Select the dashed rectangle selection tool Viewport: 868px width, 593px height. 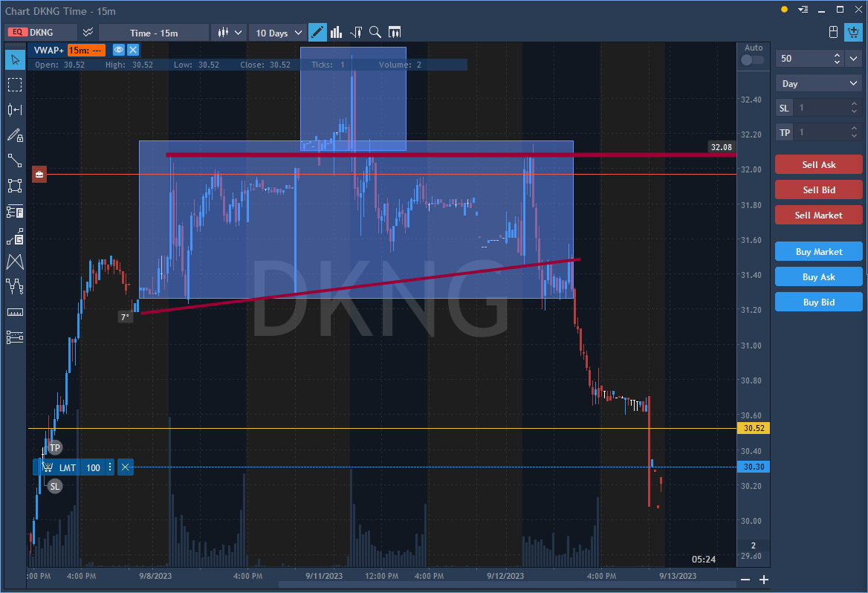15,85
